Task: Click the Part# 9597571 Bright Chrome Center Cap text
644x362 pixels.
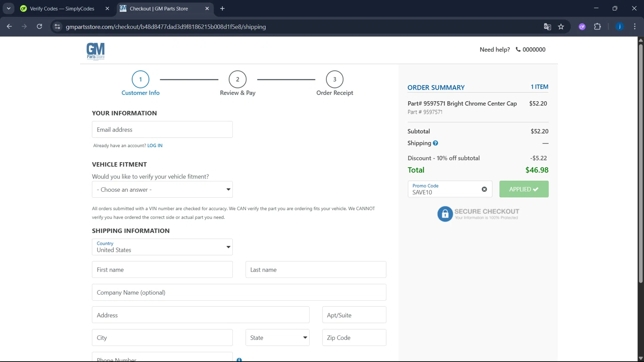Action: (462, 103)
